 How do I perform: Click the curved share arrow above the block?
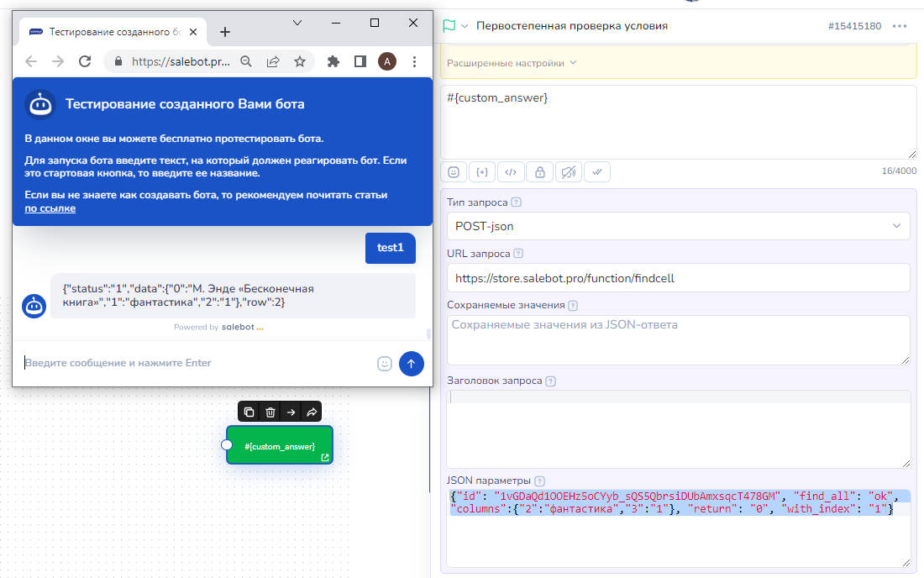(x=311, y=412)
